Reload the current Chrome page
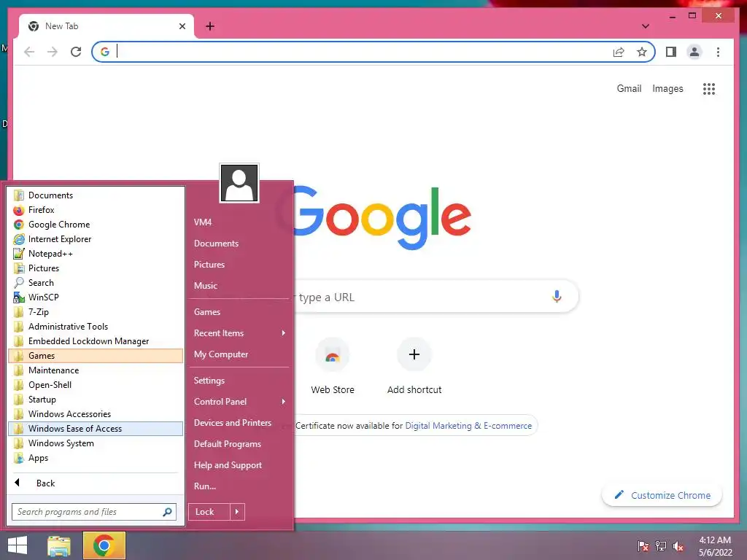The height and width of the screenshot is (560, 747). tap(76, 52)
